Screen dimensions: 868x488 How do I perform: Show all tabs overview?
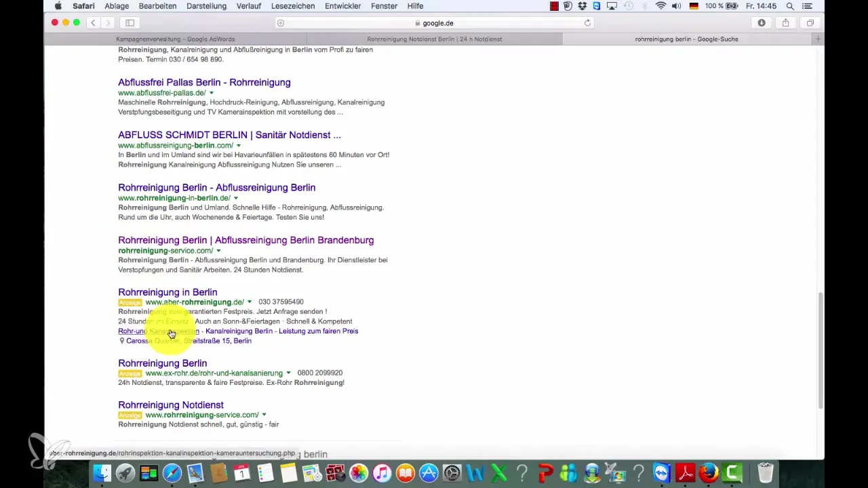click(810, 22)
